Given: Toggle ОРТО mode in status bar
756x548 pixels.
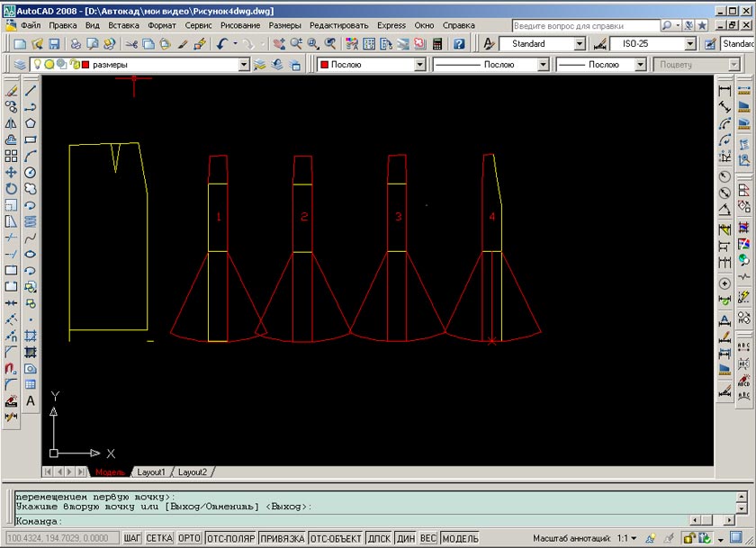Looking at the screenshot, I should pyautogui.click(x=189, y=538).
